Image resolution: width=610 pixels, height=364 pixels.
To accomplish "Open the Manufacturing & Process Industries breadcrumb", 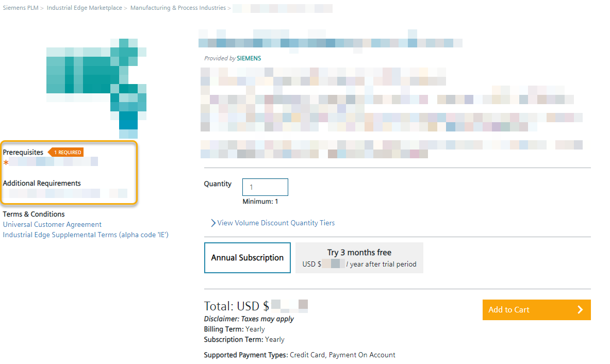I will 178,8.
